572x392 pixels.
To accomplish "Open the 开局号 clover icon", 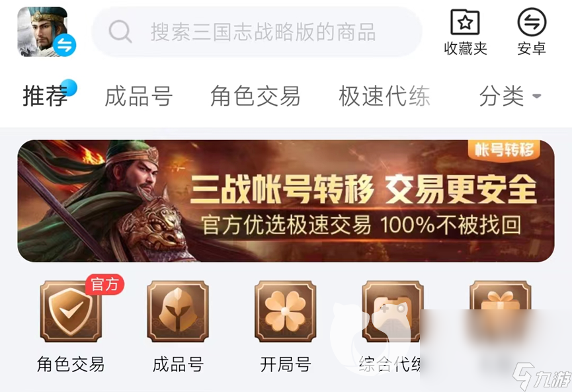I will coord(285,311).
